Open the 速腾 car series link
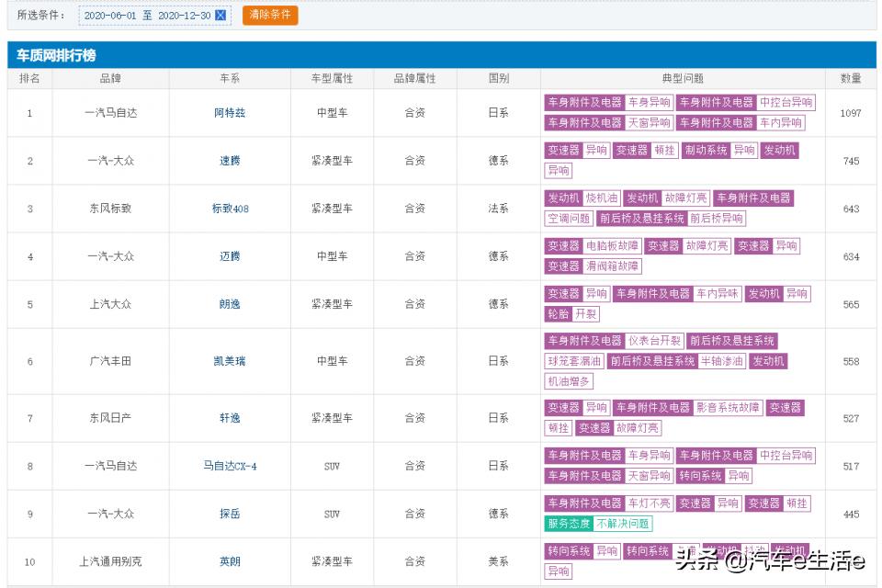Image resolution: width=882 pixels, height=588 pixels. [230, 161]
